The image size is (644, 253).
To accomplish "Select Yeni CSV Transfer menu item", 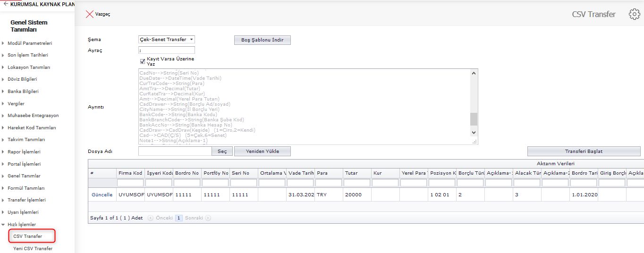I will pyautogui.click(x=33, y=248).
